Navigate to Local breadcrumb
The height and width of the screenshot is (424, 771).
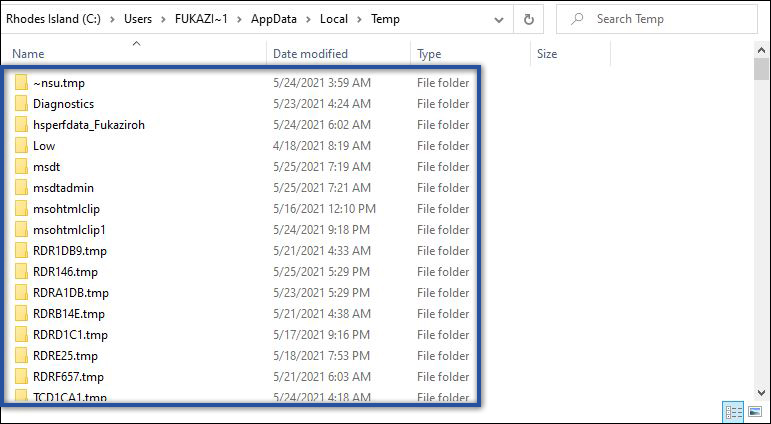tap(334, 19)
